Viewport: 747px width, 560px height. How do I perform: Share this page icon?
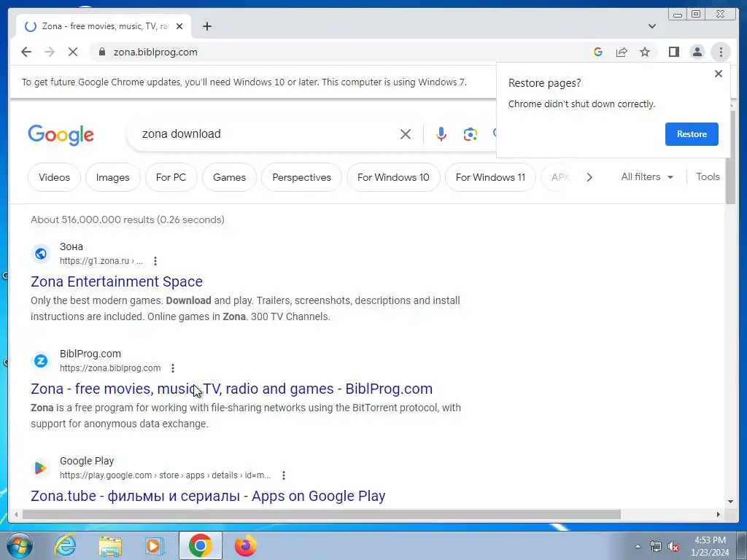pos(622,52)
